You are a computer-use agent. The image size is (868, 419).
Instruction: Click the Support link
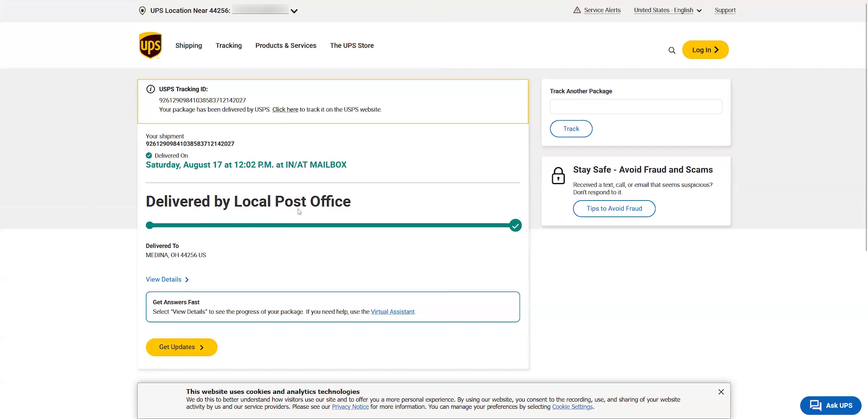(x=725, y=10)
